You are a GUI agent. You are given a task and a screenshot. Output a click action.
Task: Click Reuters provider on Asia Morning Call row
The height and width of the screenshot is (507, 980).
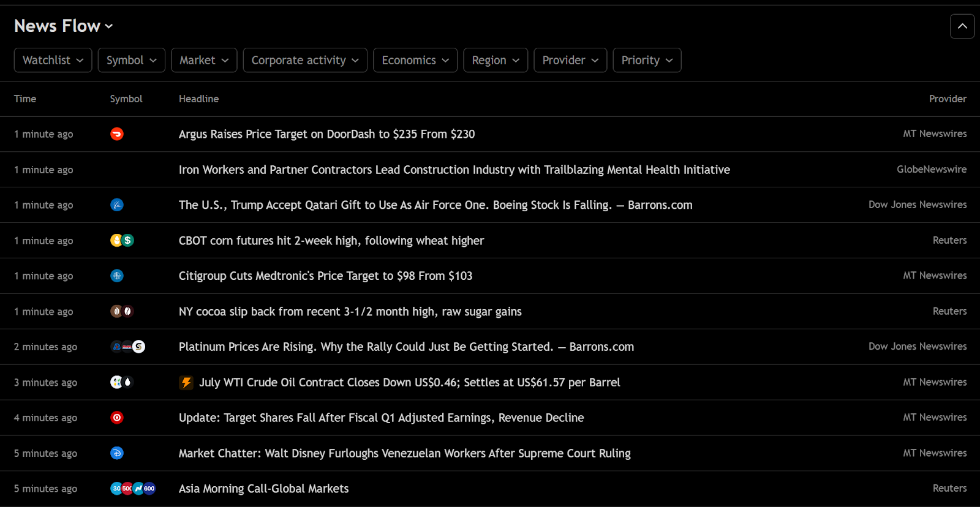tap(949, 488)
